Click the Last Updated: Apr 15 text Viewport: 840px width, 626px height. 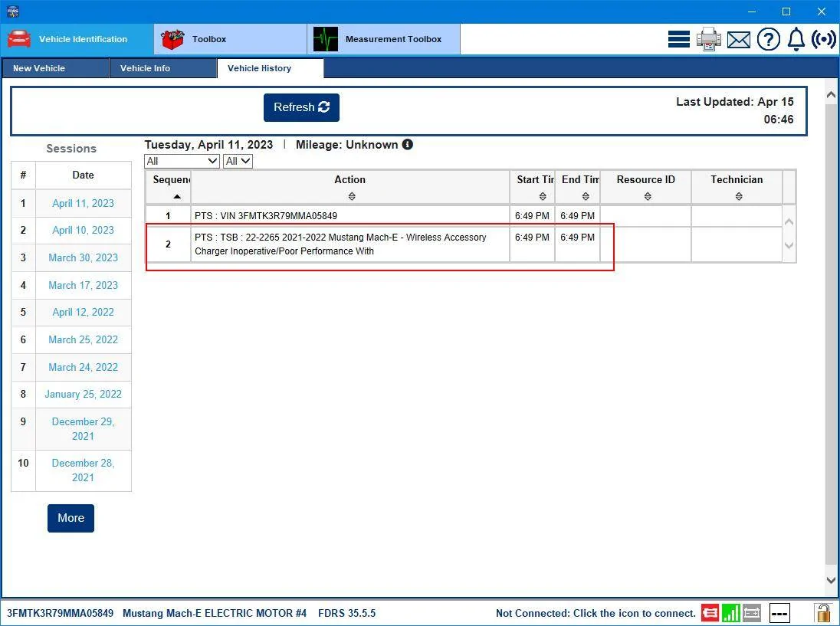[734, 102]
